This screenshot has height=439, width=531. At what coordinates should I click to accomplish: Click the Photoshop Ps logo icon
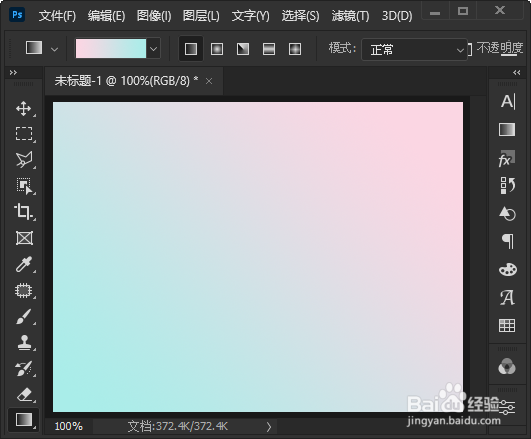pyautogui.click(x=17, y=15)
